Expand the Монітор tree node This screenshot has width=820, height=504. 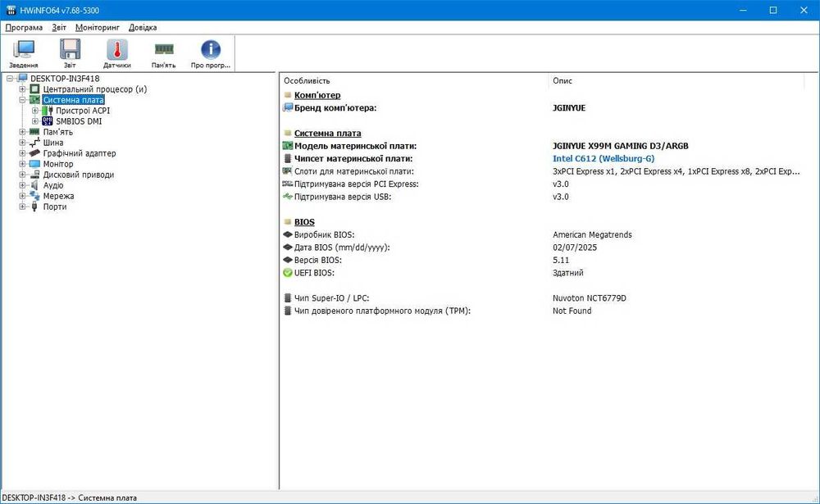pyautogui.click(x=22, y=164)
